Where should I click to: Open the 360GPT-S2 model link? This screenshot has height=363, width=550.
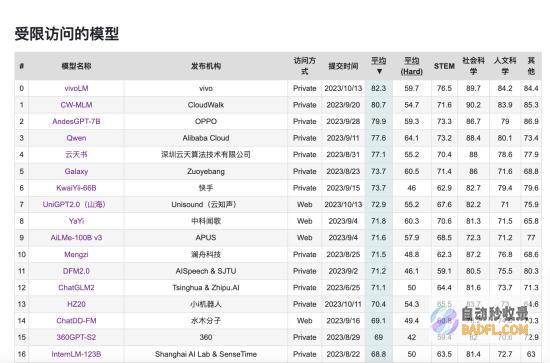pyautogui.click(x=76, y=337)
